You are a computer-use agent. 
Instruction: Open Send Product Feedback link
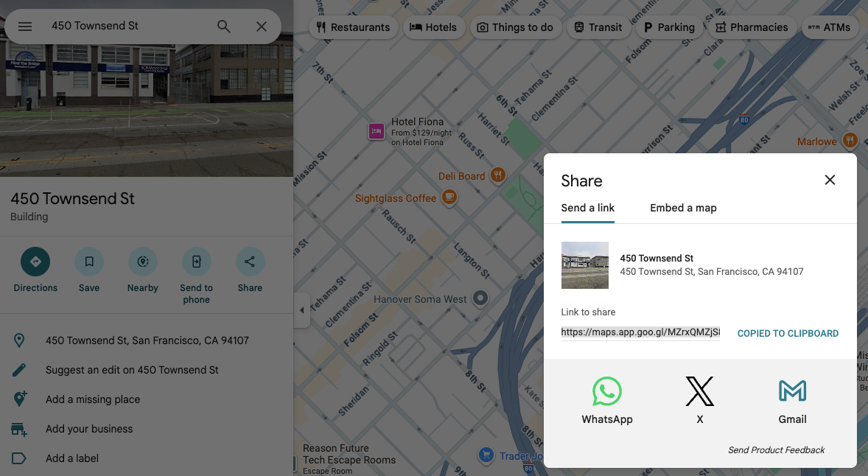[x=776, y=450]
